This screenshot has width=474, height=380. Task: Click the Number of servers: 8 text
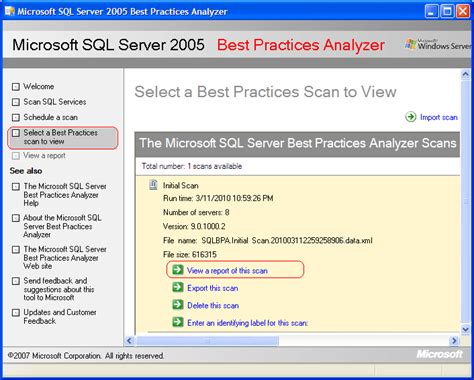click(196, 212)
